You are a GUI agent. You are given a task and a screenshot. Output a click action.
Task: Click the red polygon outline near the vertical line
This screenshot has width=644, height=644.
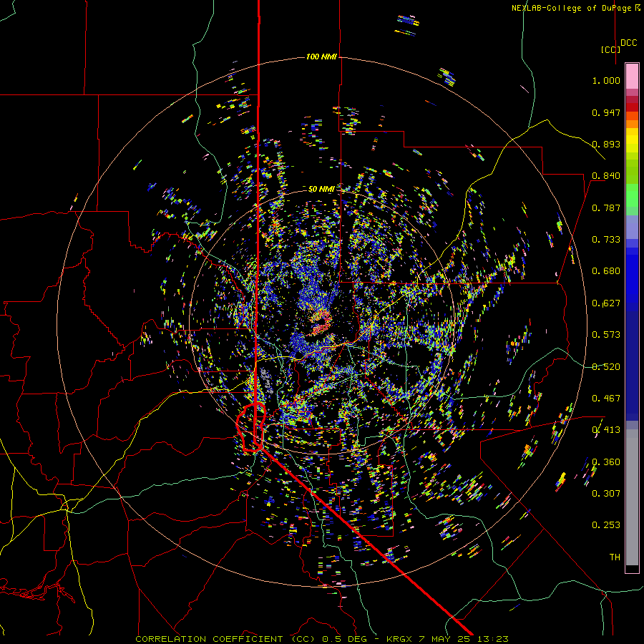(250, 428)
